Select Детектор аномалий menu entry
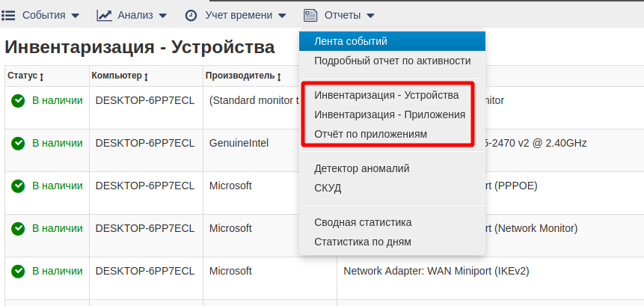Image resolution: width=644 pixels, height=306 pixels. 361,168
